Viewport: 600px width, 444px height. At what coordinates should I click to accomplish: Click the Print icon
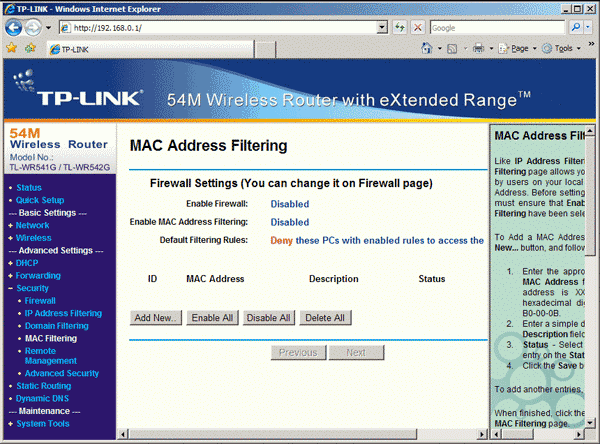pyautogui.click(x=478, y=48)
